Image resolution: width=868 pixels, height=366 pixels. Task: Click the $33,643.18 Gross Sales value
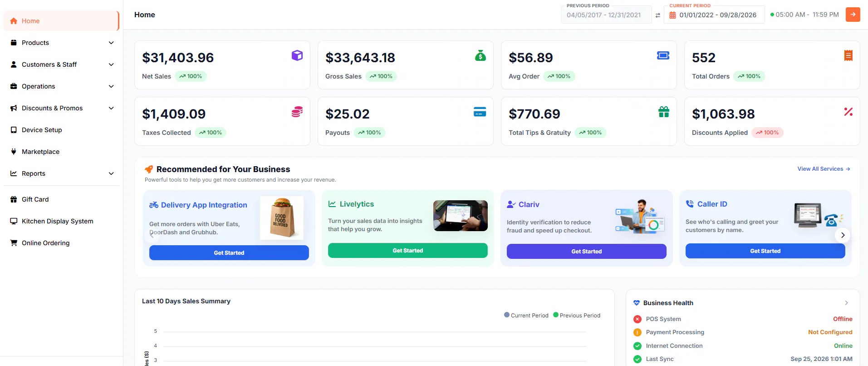pyautogui.click(x=360, y=58)
